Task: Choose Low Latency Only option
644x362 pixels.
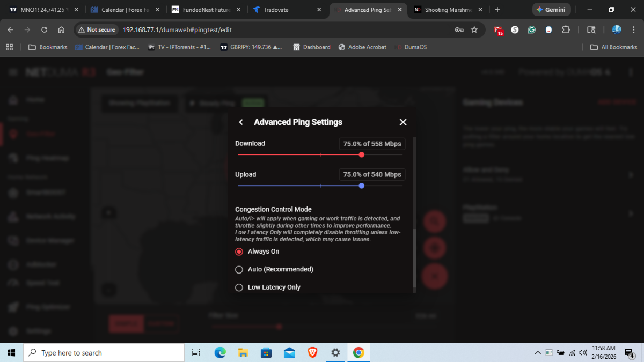Action: pos(239,287)
